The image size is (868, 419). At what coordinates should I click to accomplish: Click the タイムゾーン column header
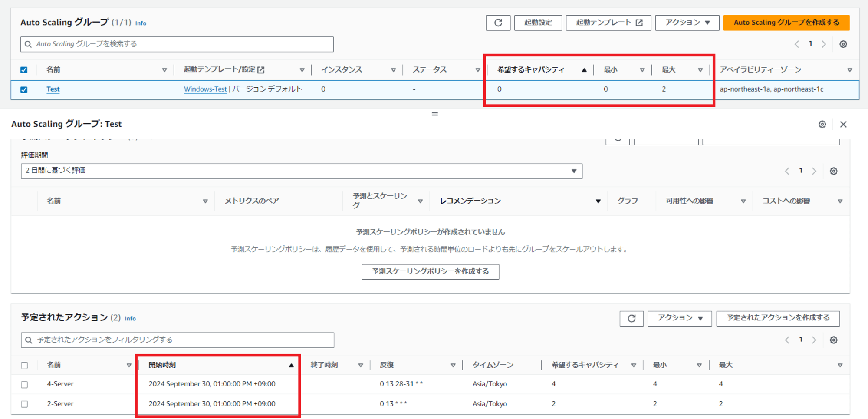(x=493, y=365)
